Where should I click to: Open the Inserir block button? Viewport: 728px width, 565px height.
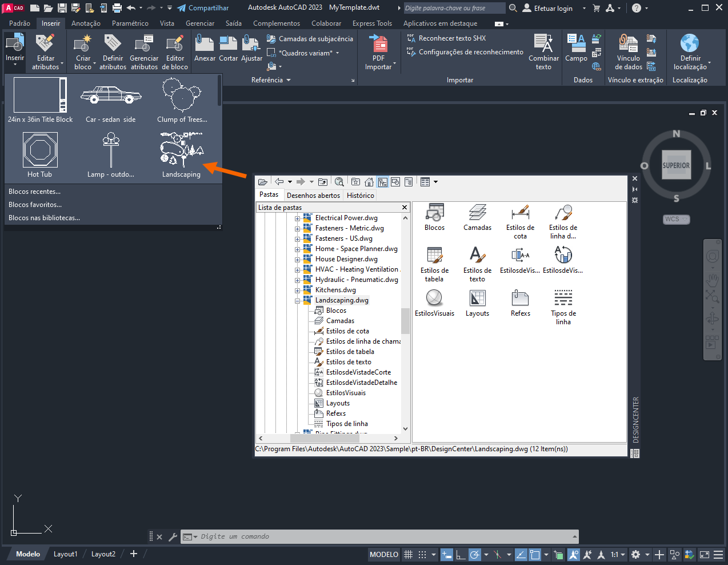tap(15, 51)
